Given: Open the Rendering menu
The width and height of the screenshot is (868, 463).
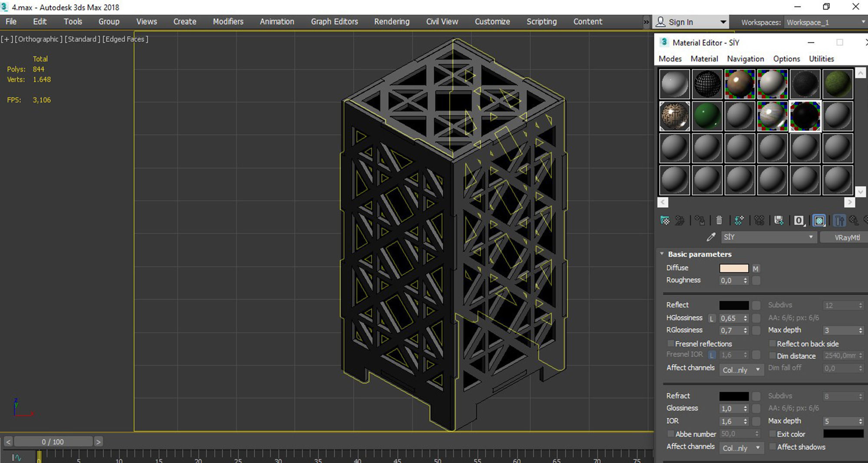Looking at the screenshot, I should (x=391, y=21).
